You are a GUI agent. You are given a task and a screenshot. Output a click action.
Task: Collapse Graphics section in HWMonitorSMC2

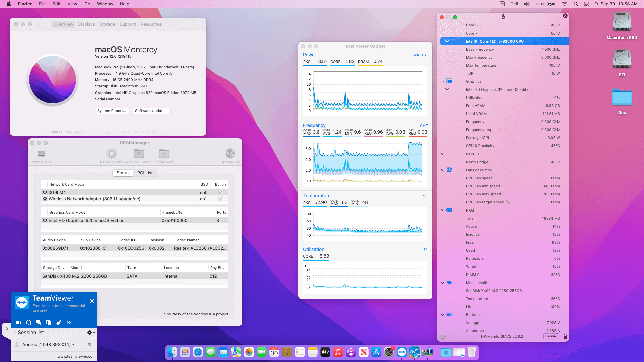tap(443, 81)
